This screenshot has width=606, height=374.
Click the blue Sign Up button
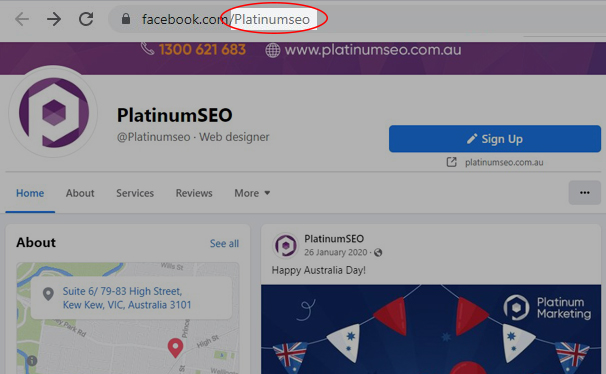[x=495, y=139]
